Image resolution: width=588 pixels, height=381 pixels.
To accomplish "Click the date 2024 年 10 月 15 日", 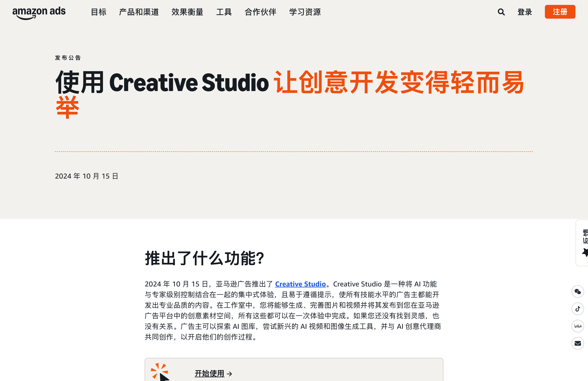I will click(x=87, y=176).
